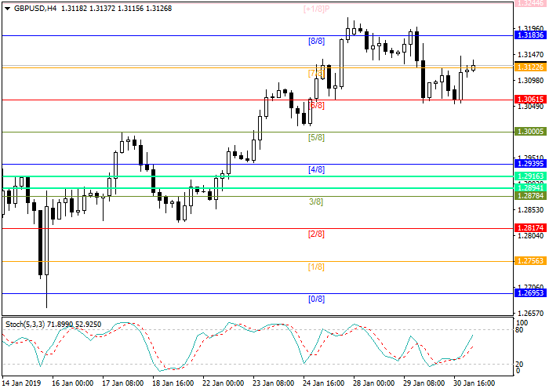Click the red 1.30615 price tag
The image size is (549, 392).
529,100
